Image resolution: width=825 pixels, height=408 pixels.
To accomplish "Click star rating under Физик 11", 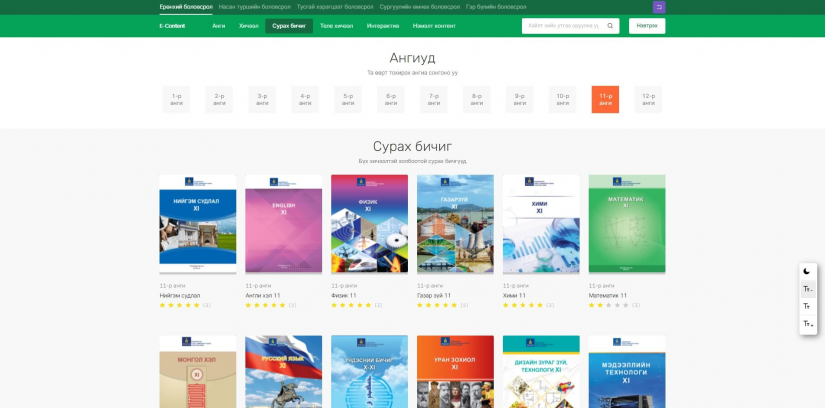I will click(x=351, y=305).
